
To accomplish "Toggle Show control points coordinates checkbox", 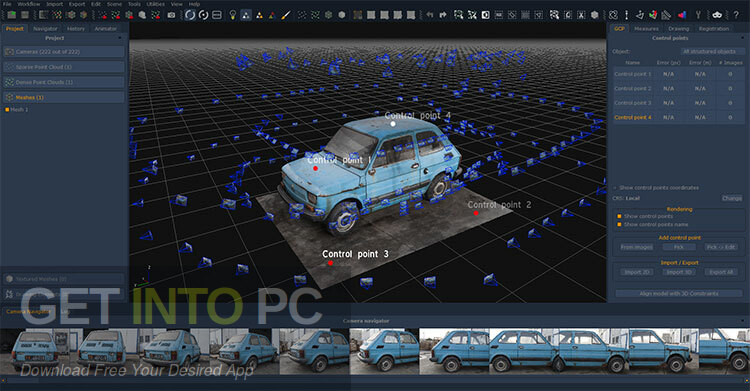I will click(616, 188).
